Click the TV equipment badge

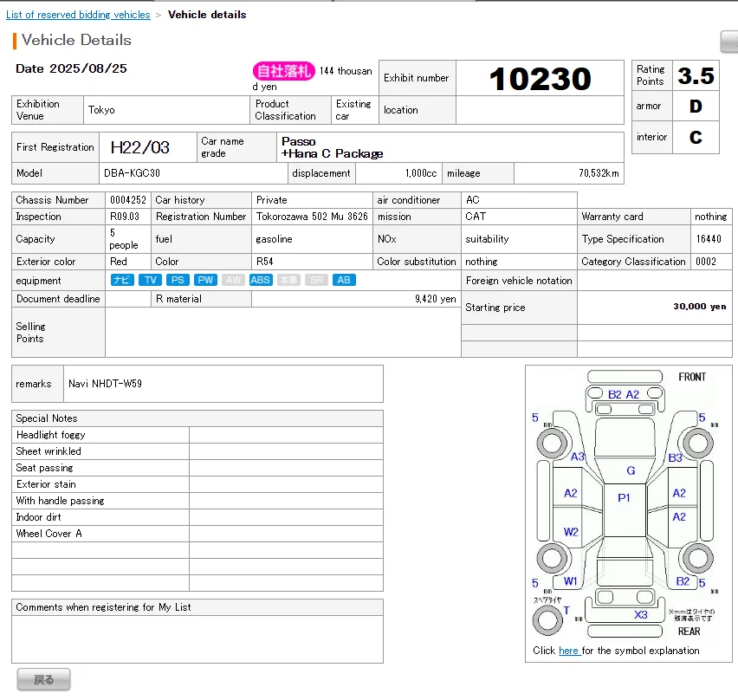(x=151, y=280)
